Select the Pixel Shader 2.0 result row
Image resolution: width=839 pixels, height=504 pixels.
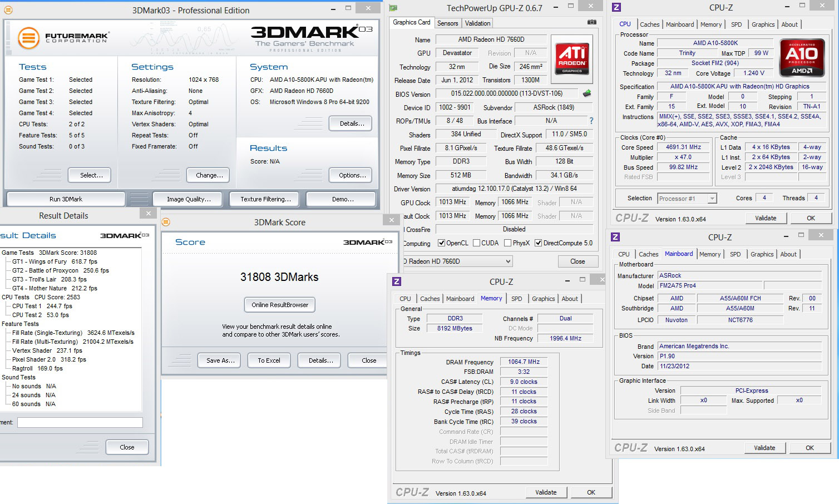coord(49,359)
